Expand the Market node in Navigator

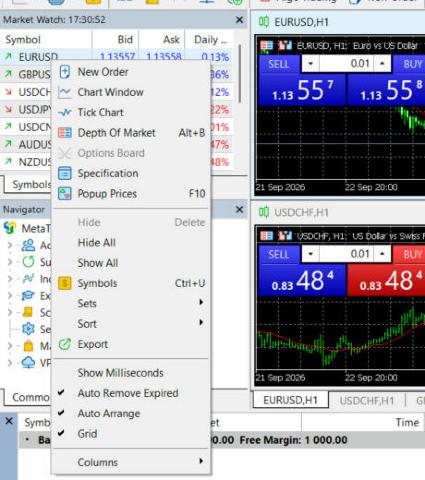tap(10, 346)
